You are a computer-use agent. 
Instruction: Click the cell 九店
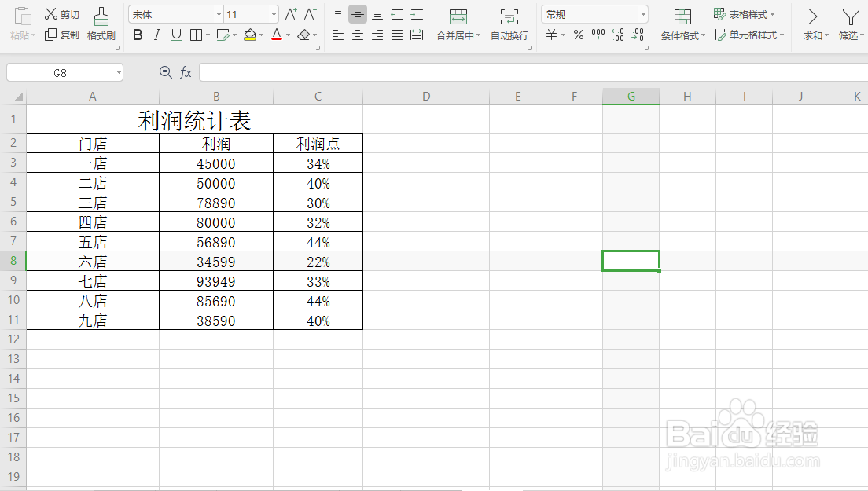click(x=93, y=321)
